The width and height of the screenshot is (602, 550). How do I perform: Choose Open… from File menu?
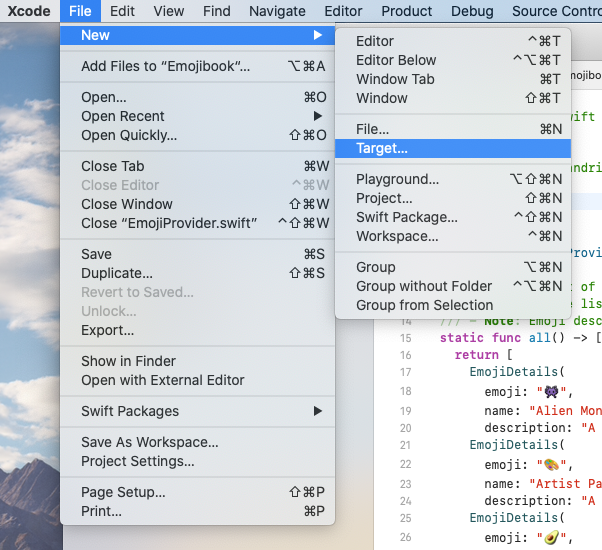pyautogui.click(x=198, y=97)
